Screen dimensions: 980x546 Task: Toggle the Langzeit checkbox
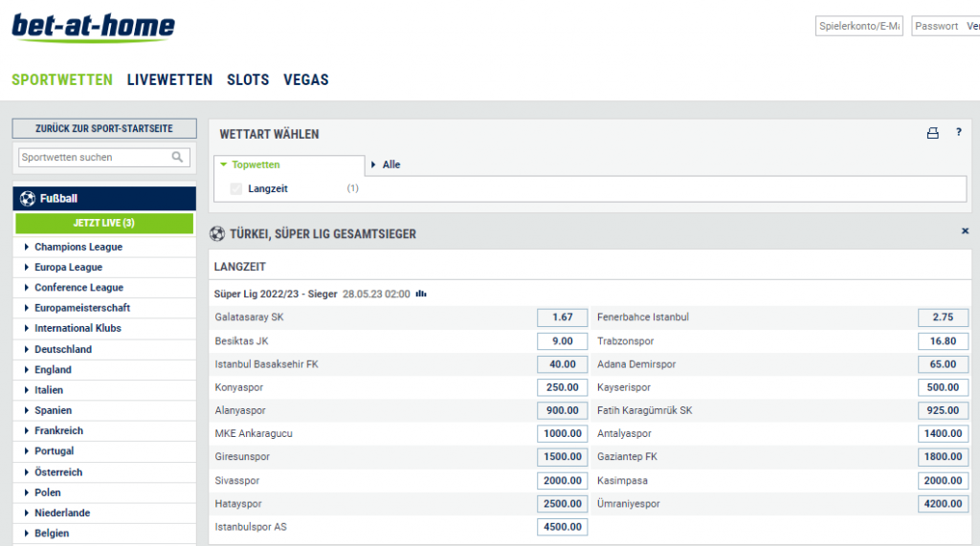point(236,188)
